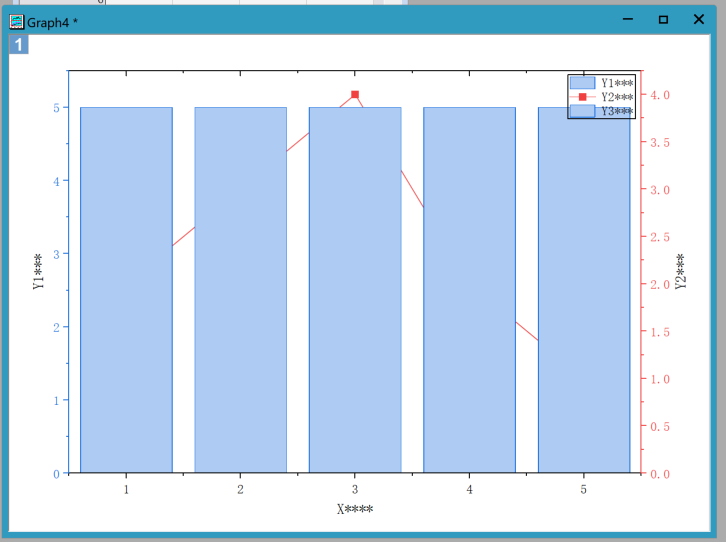Click the Y2*** legend text
726x542 pixels.
(616, 97)
